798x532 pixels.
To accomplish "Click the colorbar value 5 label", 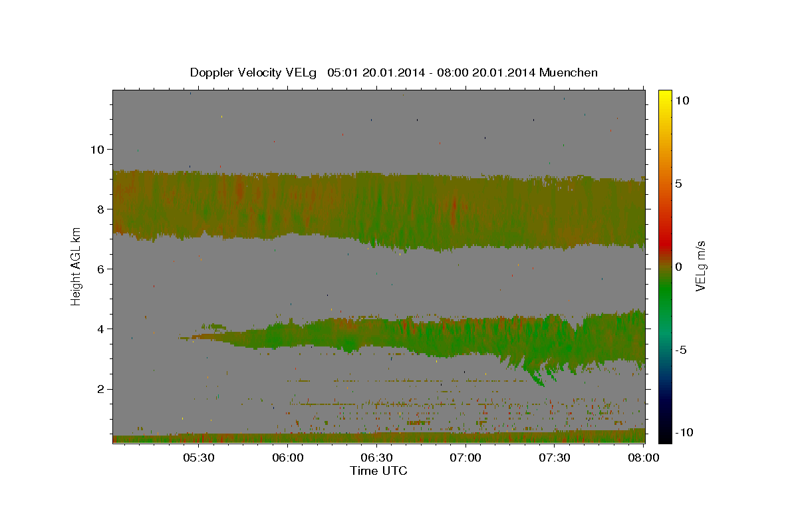I will tap(678, 184).
